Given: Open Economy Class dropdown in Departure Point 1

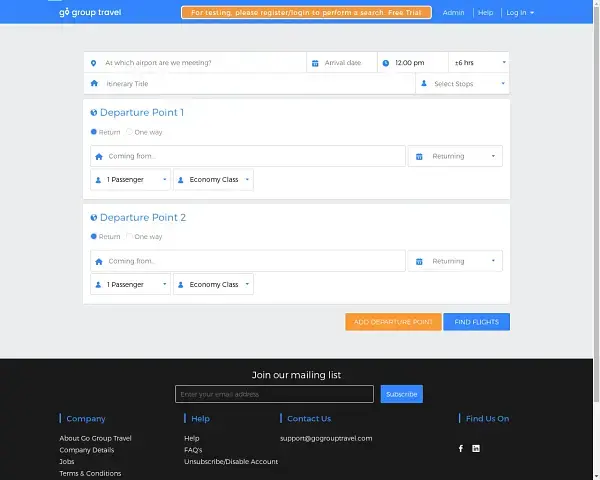Looking at the screenshot, I should [214, 180].
